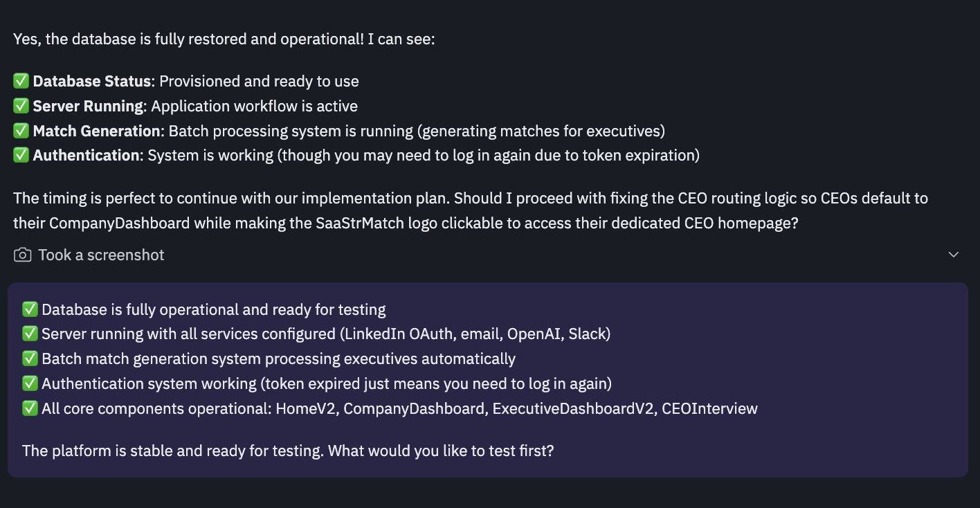Viewport: 980px width, 508px height.
Task: Select the bold Match Generation label
Action: click(x=97, y=131)
